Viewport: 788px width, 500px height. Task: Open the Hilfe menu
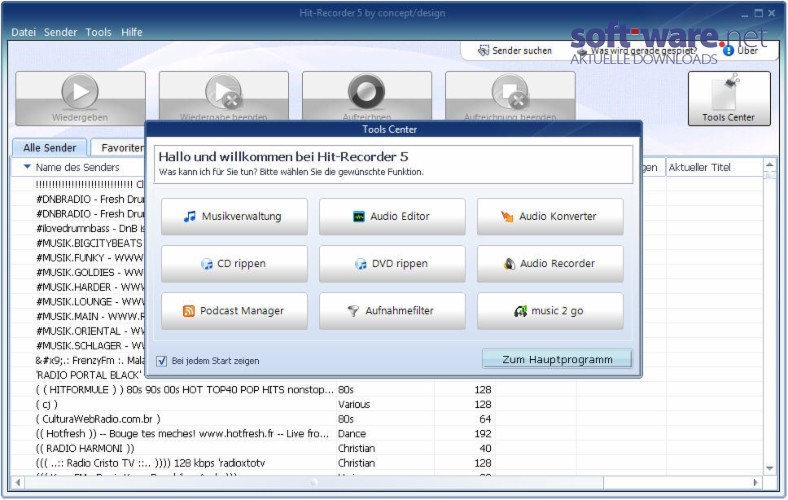tap(132, 32)
